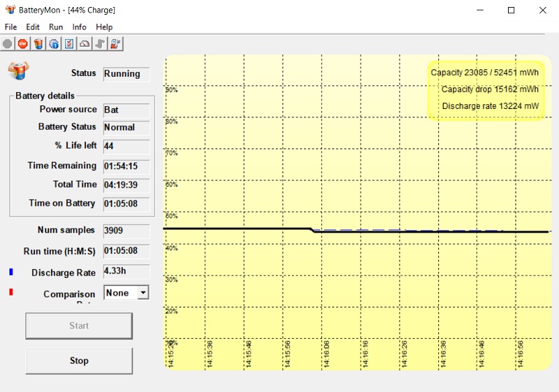Click the blue gear info toolbar icon
The image size is (559, 392).
coord(54,43)
